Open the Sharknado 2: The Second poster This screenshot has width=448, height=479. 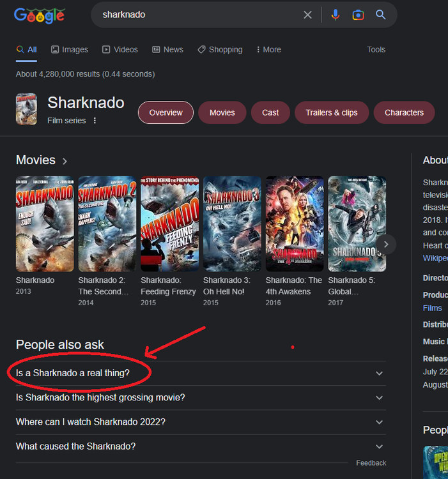107,224
